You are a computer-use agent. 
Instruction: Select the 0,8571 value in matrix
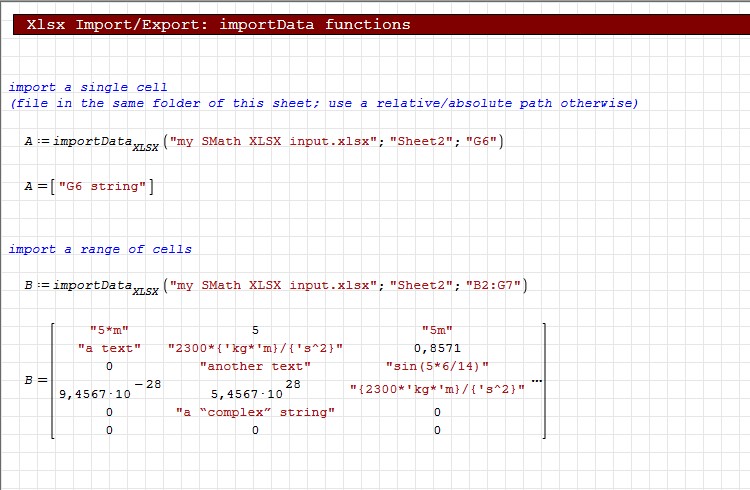[x=437, y=347]
